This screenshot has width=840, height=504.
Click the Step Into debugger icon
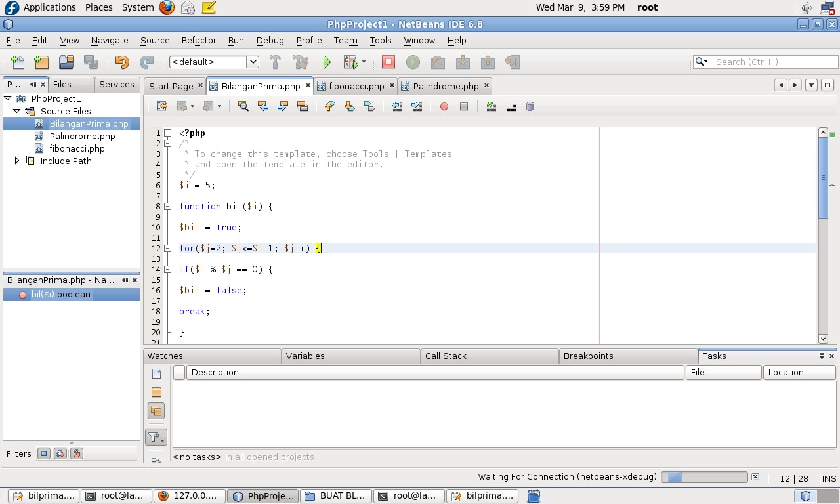(x=463, y=62)
